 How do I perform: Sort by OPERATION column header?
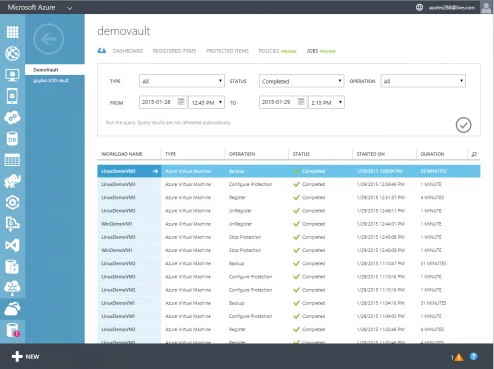click(x=242, y=154)
